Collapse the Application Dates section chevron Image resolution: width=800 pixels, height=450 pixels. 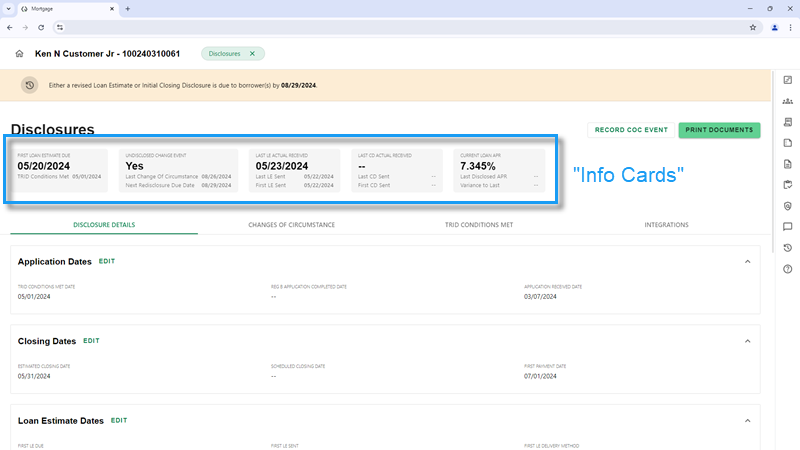point(747,262)
